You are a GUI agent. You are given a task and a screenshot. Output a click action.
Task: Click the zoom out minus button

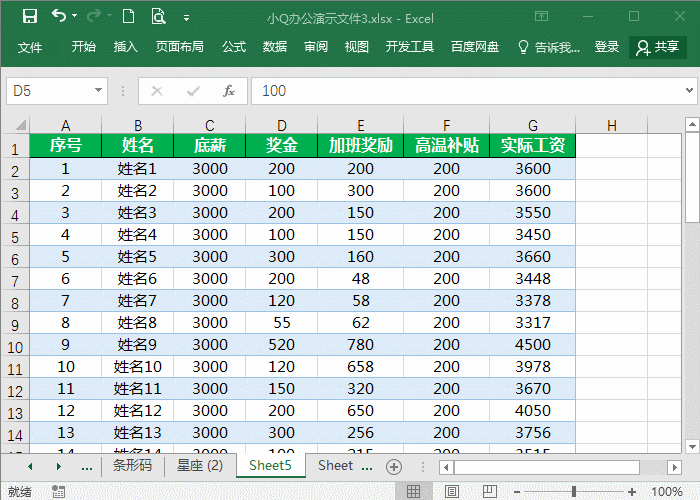(517, 492)
